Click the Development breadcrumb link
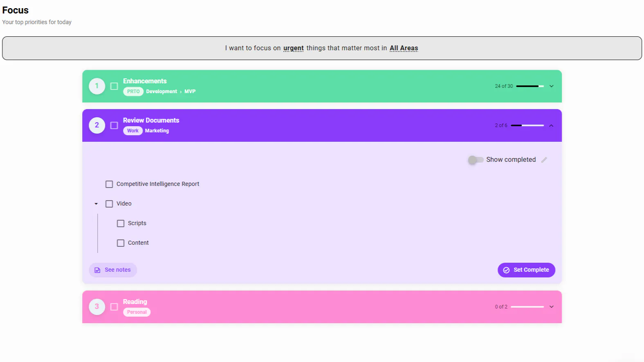Viewport: 644px width, 362px height. [162, 92]
